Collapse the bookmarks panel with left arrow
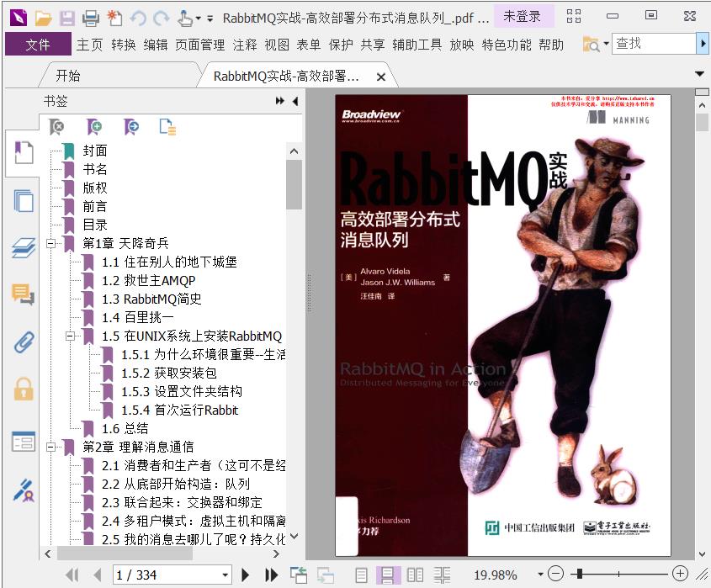The height and width of the screenshot is (588, 711). (x=295, y=101)
